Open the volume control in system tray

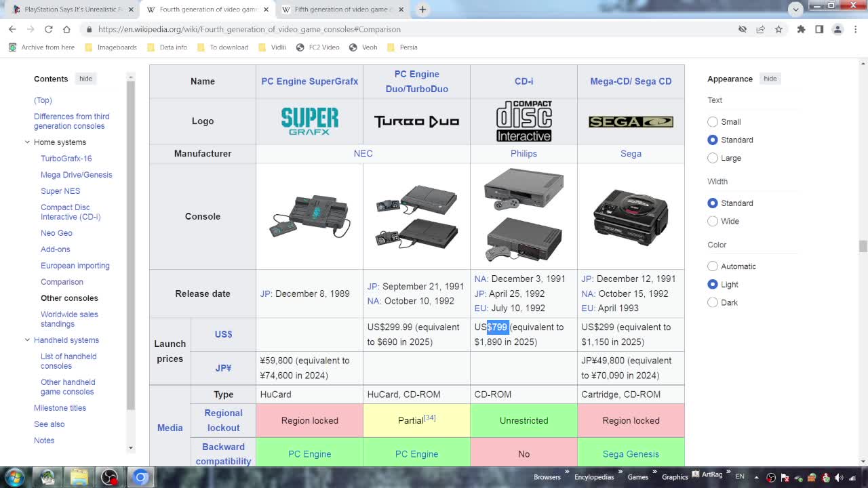pyautogui.click(x=839, y=477)
